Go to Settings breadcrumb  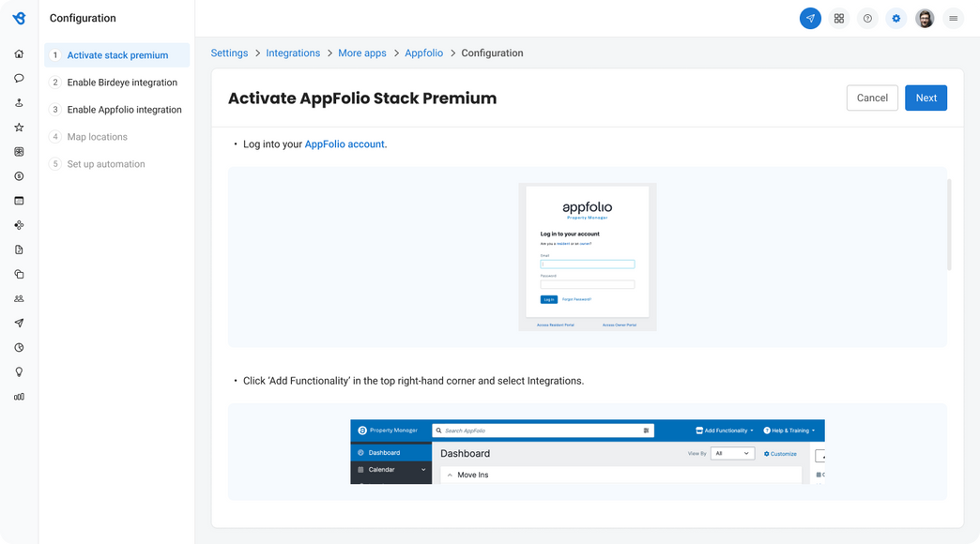(229, 53)
